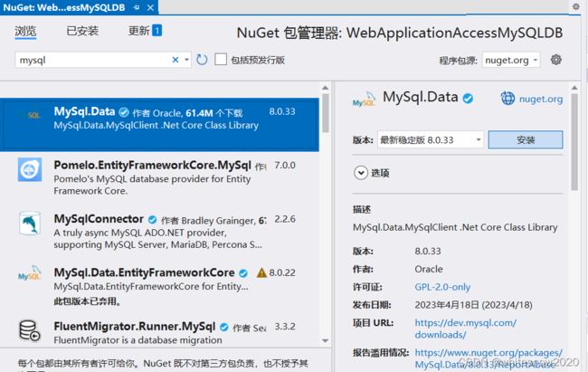Click the Pomelo package icon
Screen dimensions: 588x372
point(30,169)
